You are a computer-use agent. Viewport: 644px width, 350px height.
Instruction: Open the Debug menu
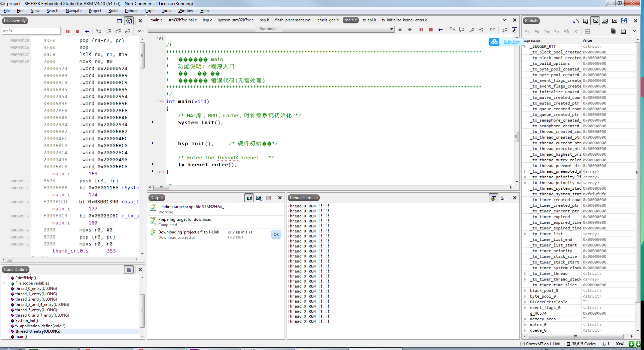(131, 11)
